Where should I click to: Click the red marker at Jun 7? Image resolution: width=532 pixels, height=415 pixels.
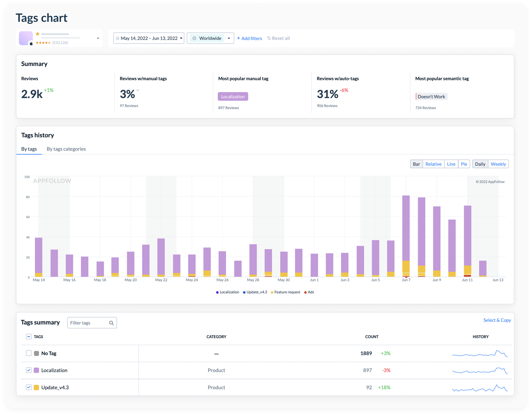406,277
